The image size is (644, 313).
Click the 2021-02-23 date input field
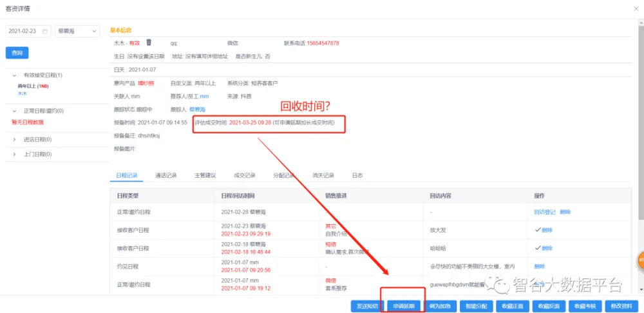pos(24,31)
